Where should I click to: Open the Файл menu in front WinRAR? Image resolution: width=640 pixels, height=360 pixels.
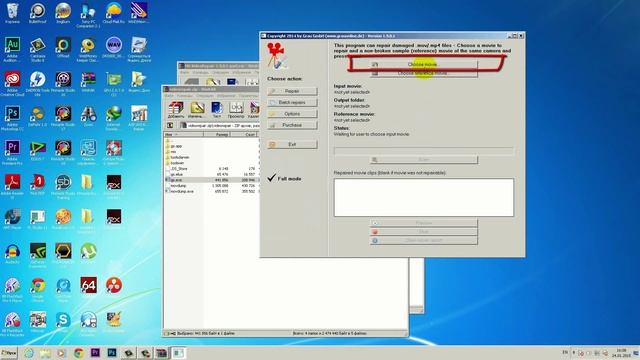(x=169, y=96)
